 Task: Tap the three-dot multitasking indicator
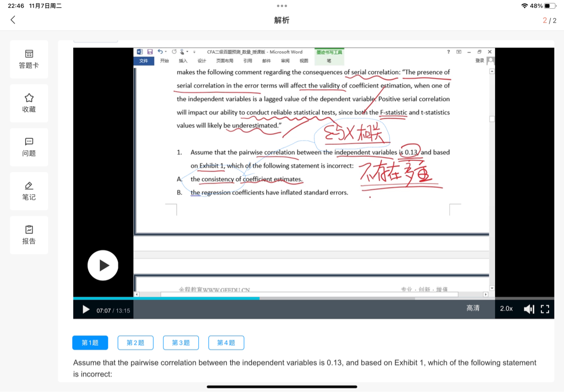click(x=282, y=6)
